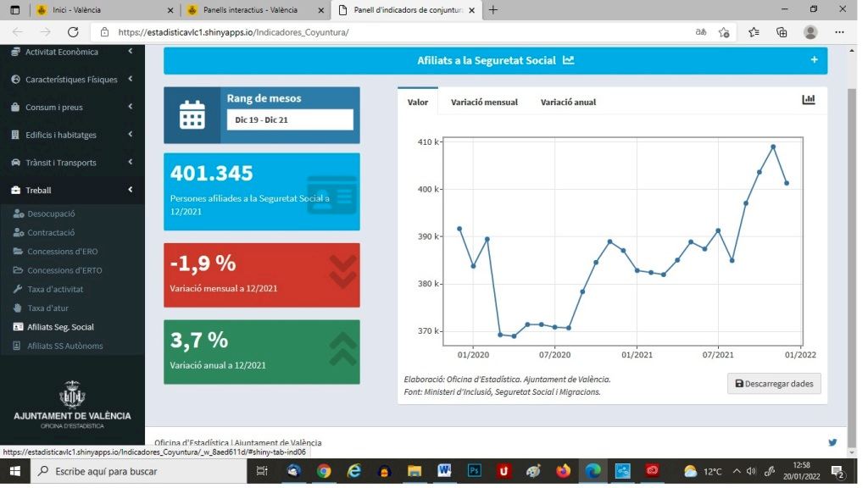This screenshot has height=488, width=868.
Task: Expand the plus on Afiliats header
Action: point(814,60)
